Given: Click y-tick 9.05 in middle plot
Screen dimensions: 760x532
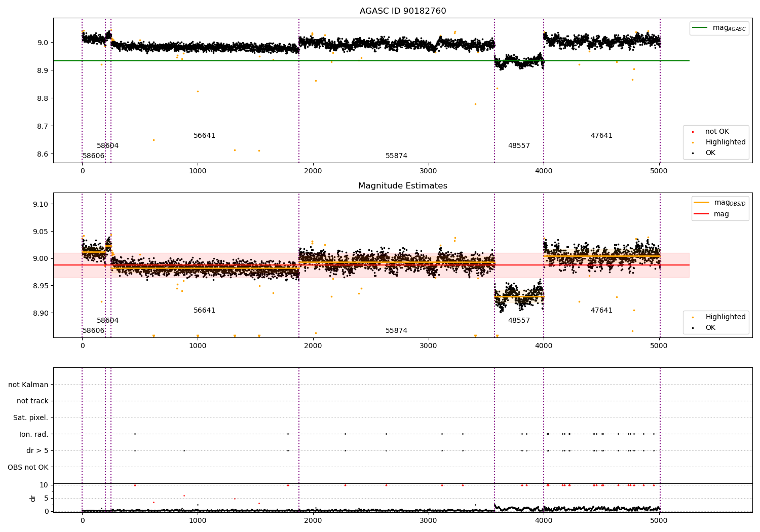Looking at the screenshot, I should [41, 232].
